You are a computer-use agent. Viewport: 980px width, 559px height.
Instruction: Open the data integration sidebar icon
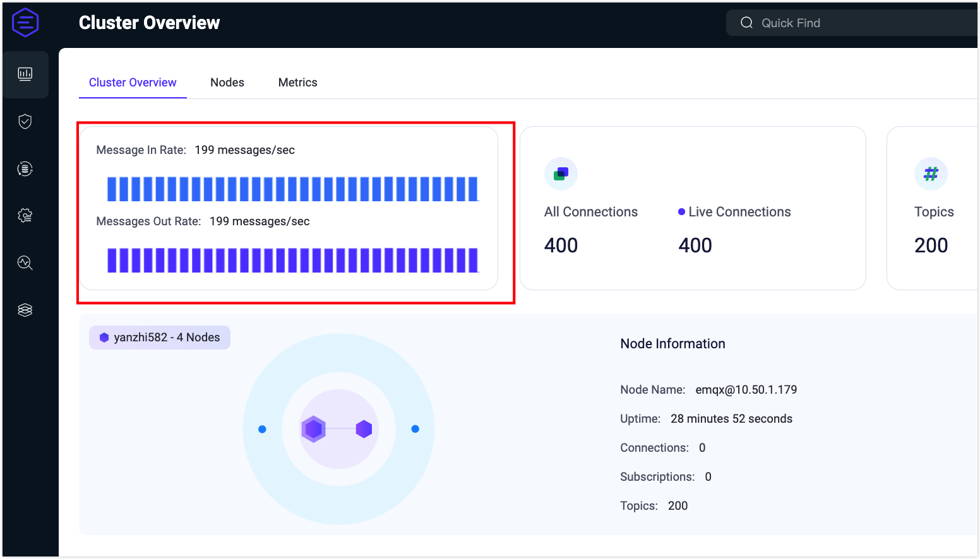25,168
